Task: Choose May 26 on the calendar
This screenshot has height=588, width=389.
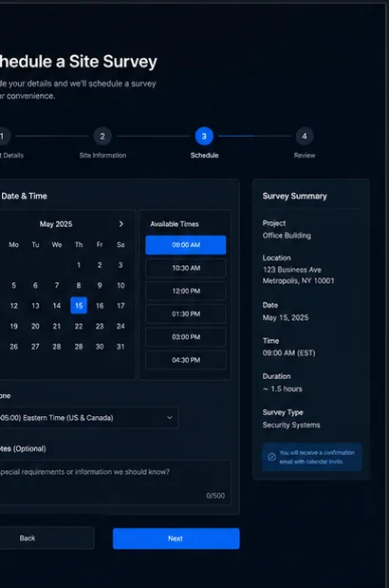Action: 14,347
